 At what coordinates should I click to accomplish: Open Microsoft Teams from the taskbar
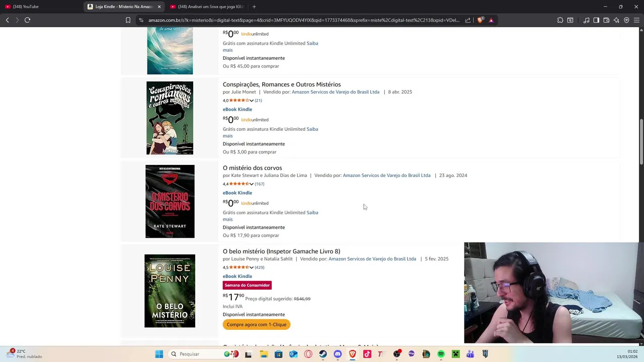[x=470, y=354]
